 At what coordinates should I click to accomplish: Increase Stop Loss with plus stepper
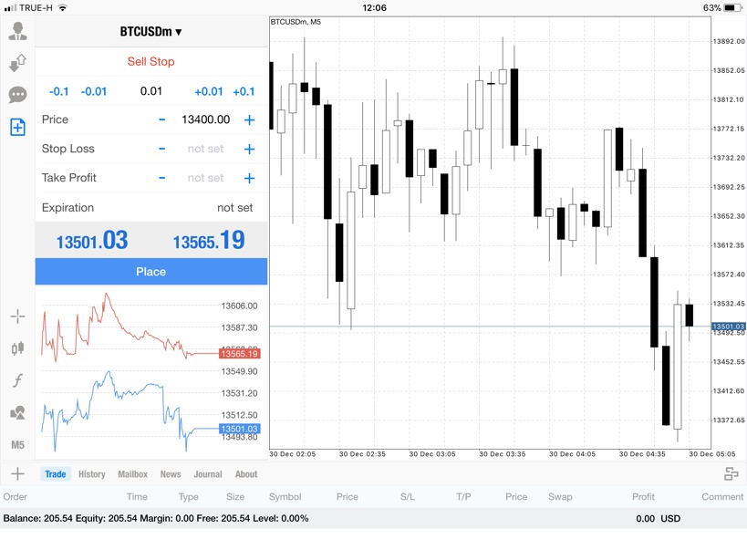pos(249,150)
